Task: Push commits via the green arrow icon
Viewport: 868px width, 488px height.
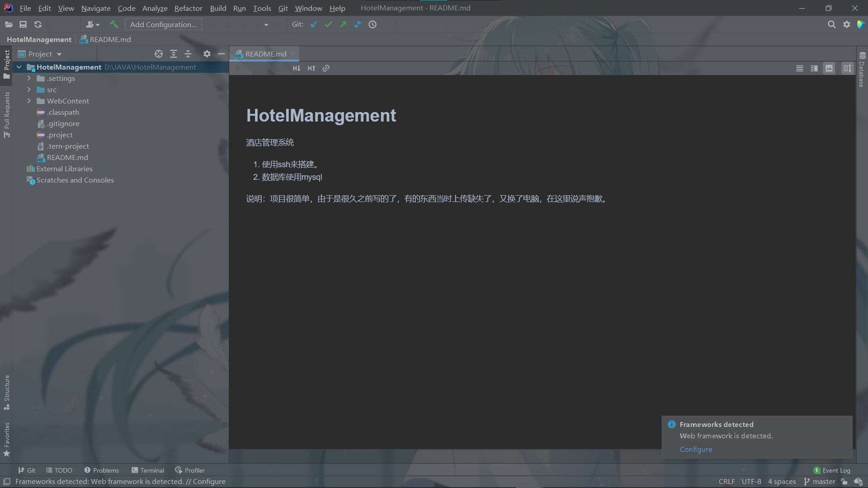Action: click(343, 24)
